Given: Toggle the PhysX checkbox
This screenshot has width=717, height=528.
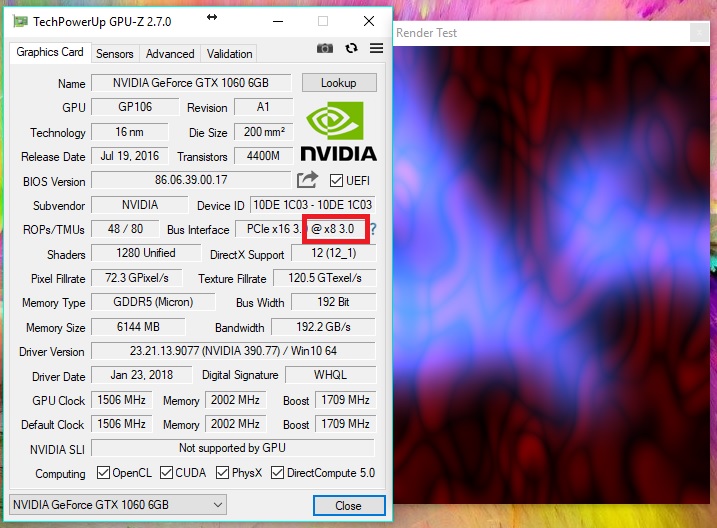Looking at the screenshot, I should [x=222, y=472].
